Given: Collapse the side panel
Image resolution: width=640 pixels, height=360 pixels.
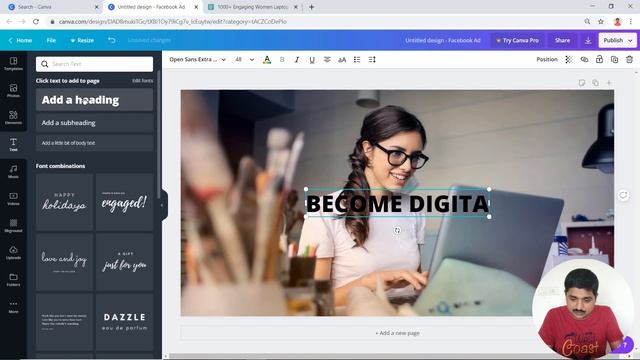Looking at the screenshot, I should click(x=162, y=205).
